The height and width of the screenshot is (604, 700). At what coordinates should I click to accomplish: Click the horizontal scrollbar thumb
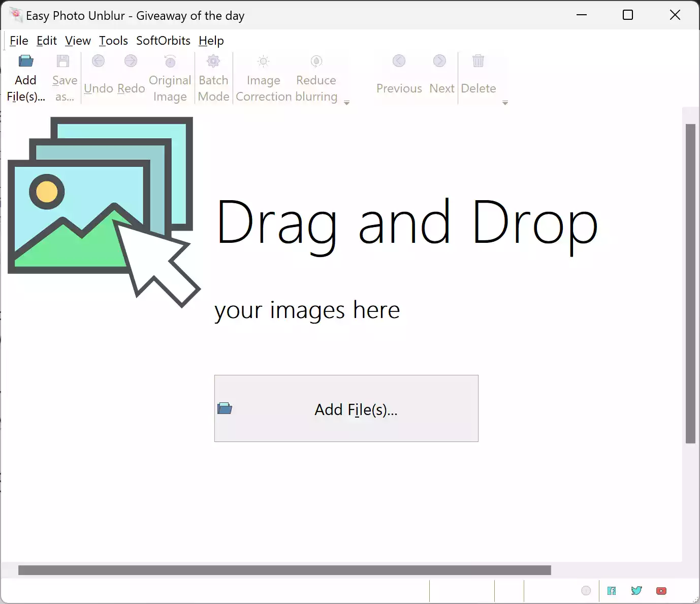[284, 570]
